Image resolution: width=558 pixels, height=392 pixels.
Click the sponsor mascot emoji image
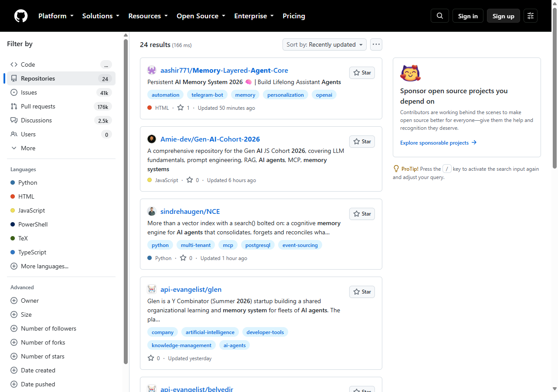410,73
